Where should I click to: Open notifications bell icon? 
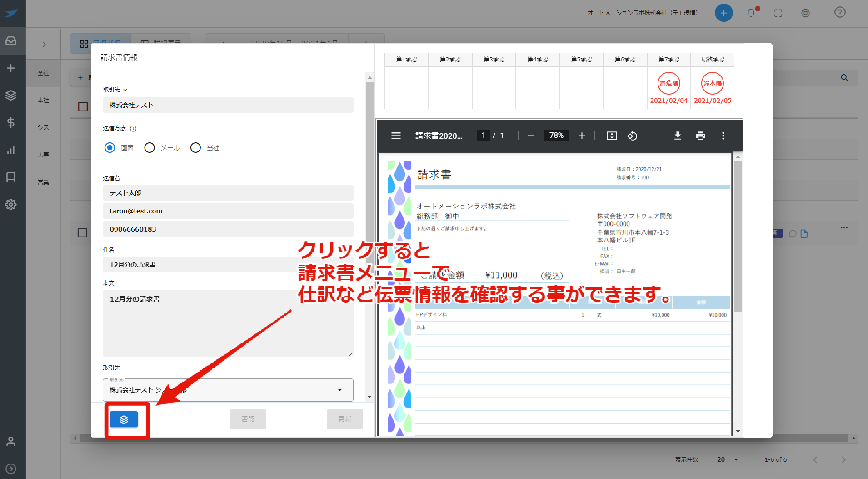751,13
